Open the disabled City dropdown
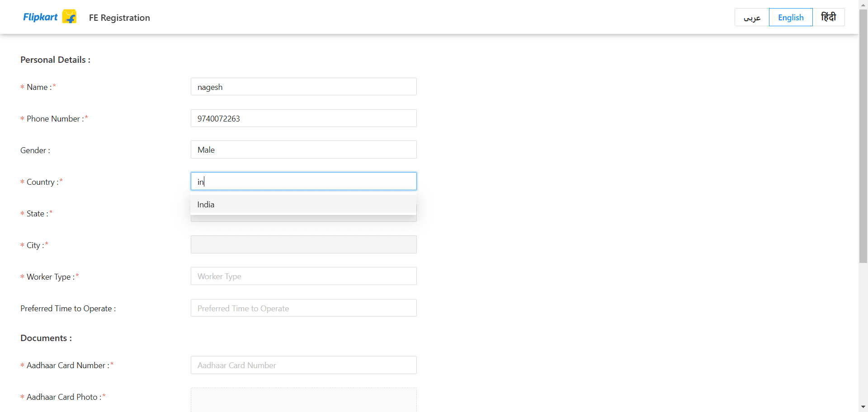Screen dimensions: 868x412 304,244
